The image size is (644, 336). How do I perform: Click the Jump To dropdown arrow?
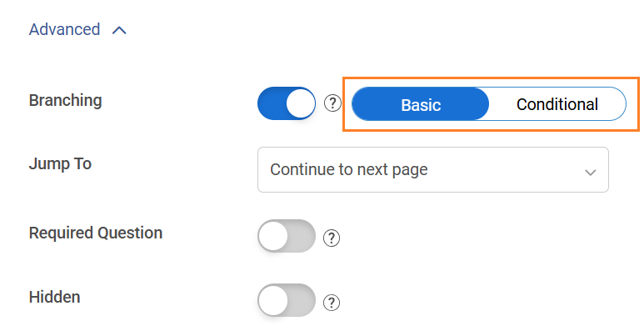click(590, 172)
